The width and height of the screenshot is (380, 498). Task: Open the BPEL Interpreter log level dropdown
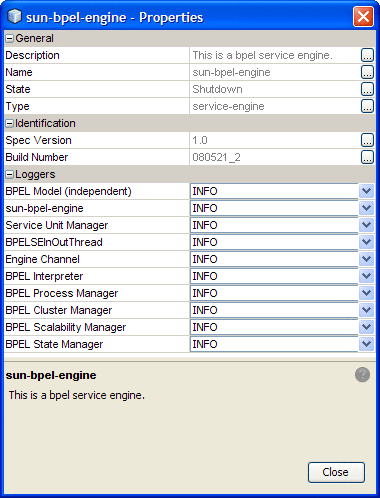coord(366,276)
